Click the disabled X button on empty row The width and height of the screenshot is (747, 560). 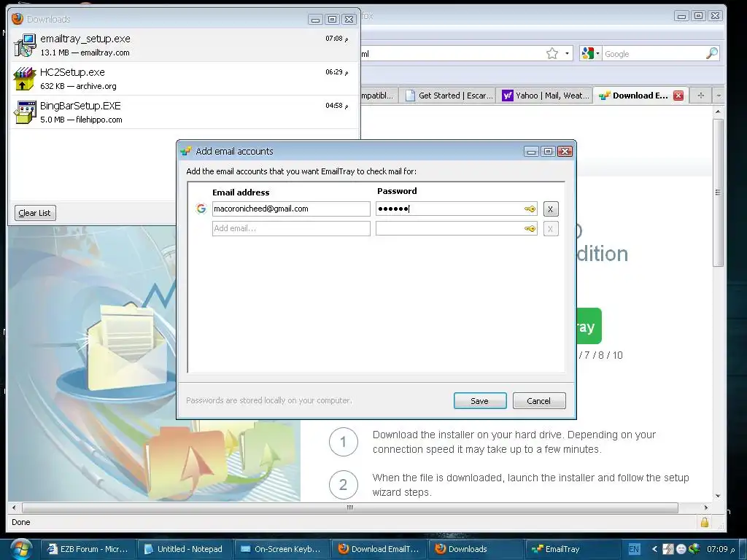[x=550, y=228]
